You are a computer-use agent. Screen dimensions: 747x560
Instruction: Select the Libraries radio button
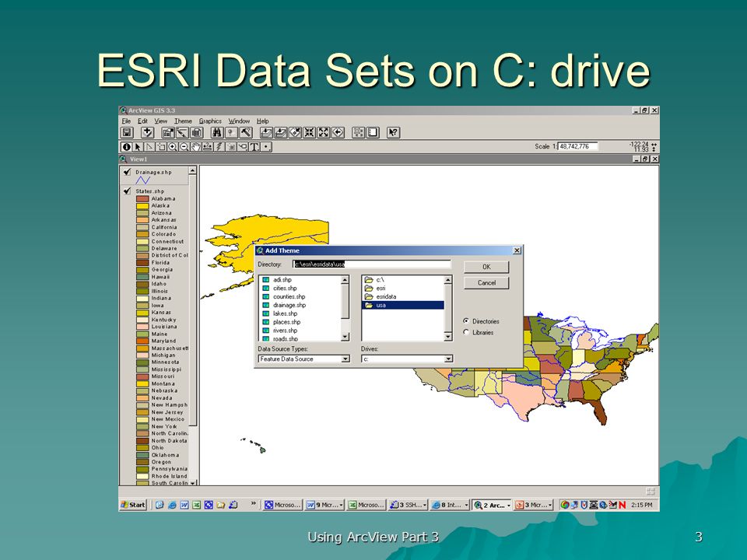[x=466, y=332]
